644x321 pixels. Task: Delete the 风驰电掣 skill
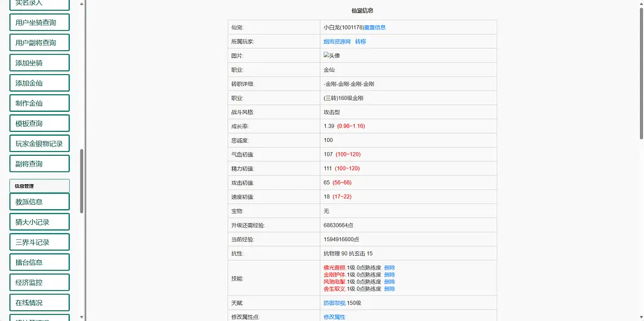click(389, 281)
